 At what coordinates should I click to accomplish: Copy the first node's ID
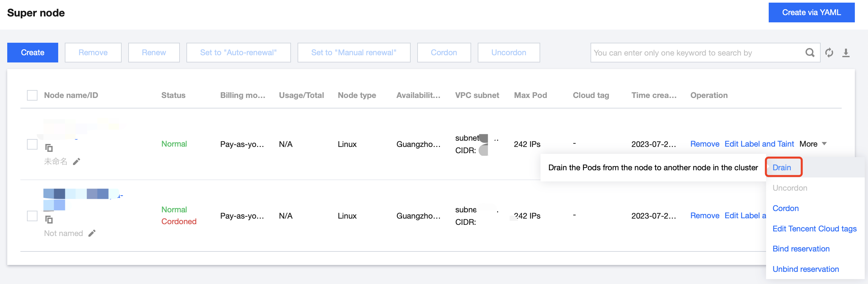click(49, 148)
